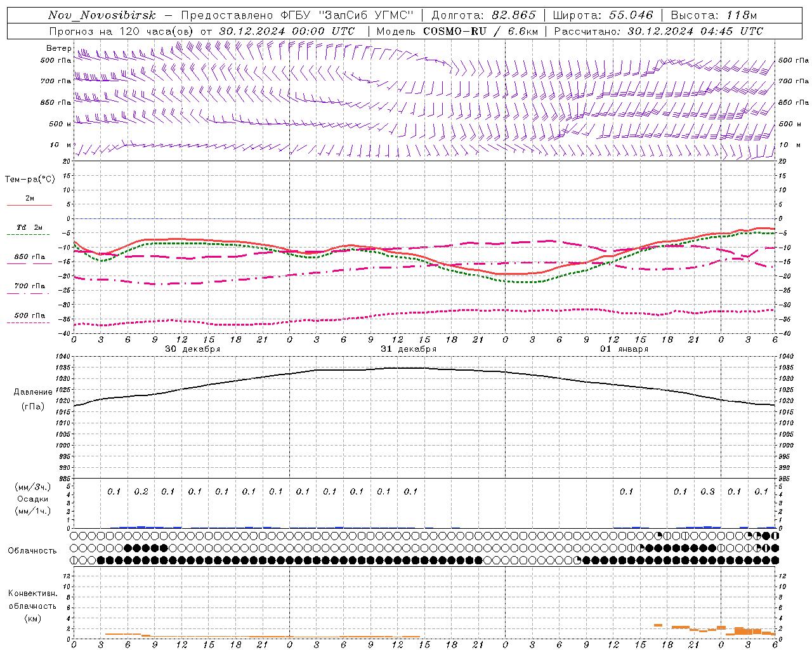Click the '(км)' unit under convective cloudiness

coord(32,618)
